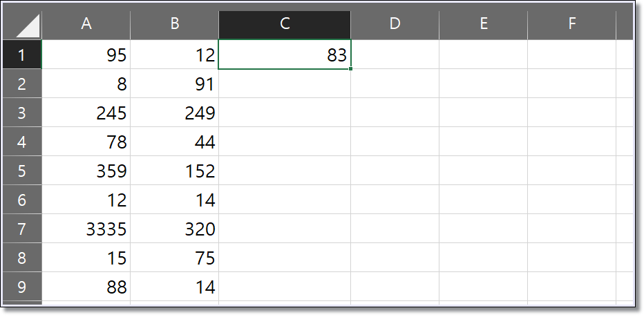Click cell A9 containing 88
Image resolution: width=644 pixels, height=326 pixels.
click(x=86, y=287)
